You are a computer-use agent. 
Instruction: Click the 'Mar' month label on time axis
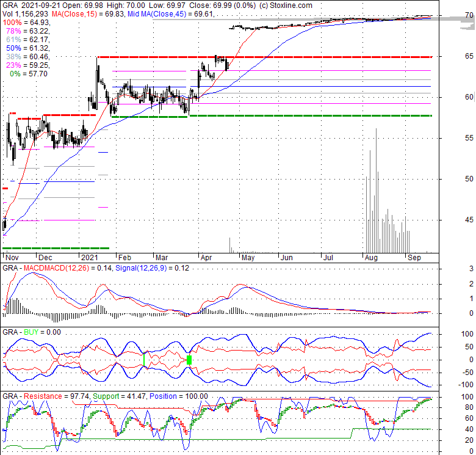tap(162, 258)
